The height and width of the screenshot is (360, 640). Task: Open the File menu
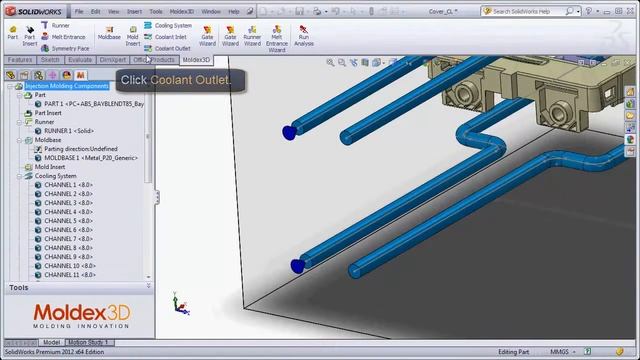click(79, 11)
